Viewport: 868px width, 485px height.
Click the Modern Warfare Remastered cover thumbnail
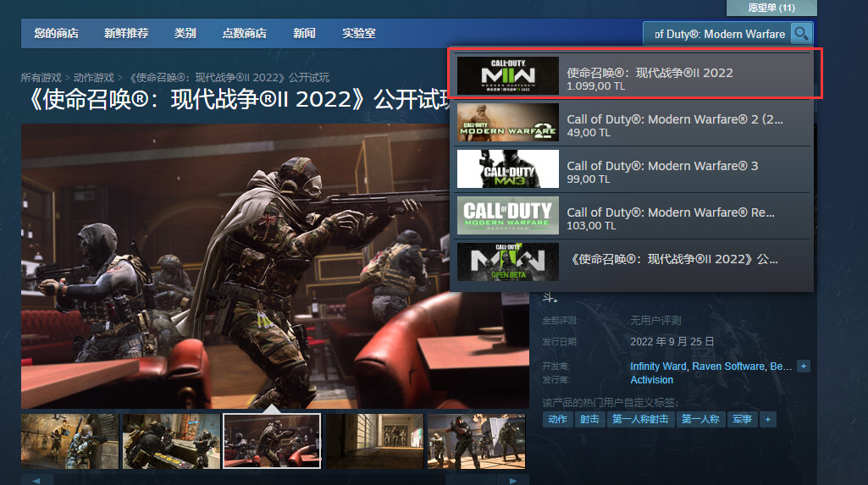click(x=507, y=215)
